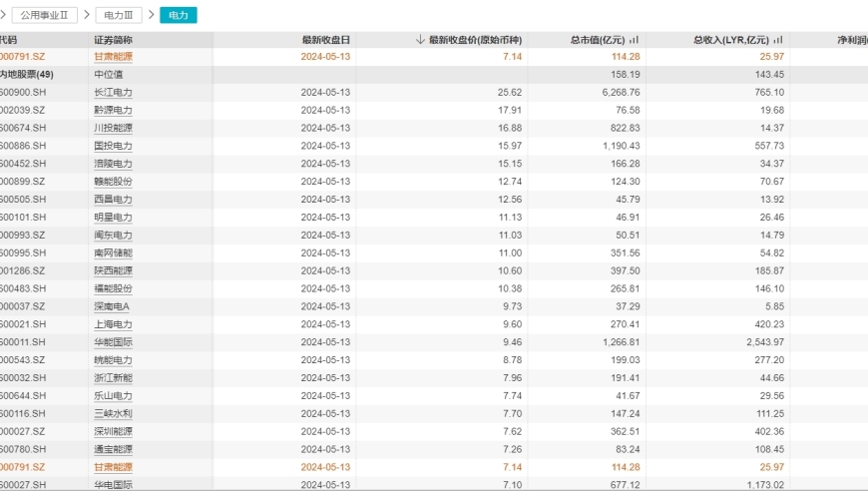Select the 1,190.43 market value cell
The width and height of the screenshot is (868, 491).
622,146
